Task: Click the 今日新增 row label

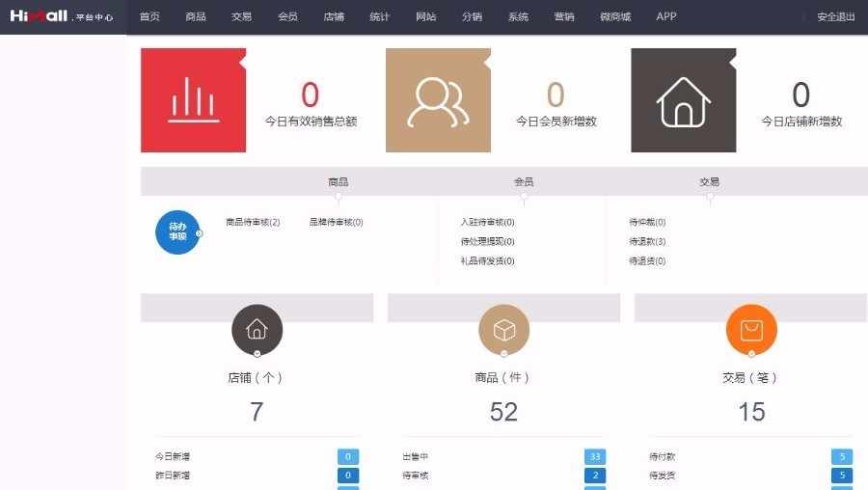Action: click(x=173, y=456)
